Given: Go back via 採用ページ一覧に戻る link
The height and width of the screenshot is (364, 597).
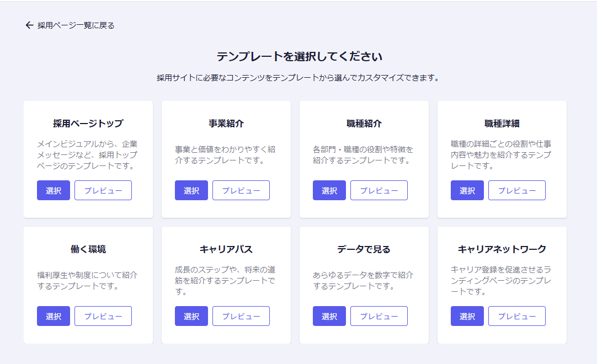Looking at the screenshot, I should click(x=76, y=25).
